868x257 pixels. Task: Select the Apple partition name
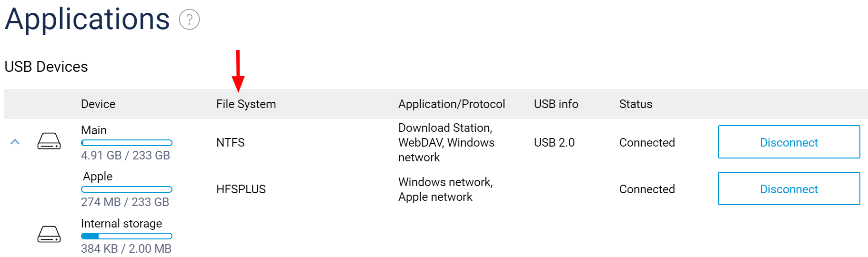(98, 177)
